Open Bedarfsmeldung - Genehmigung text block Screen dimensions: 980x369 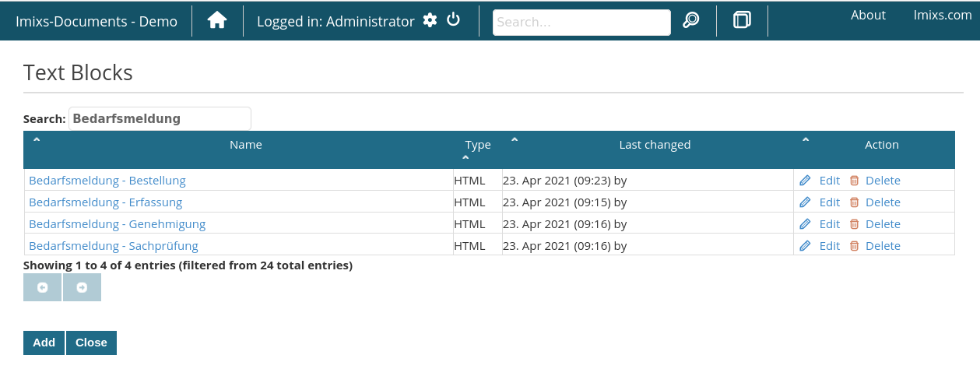click(x=117, y=224)
